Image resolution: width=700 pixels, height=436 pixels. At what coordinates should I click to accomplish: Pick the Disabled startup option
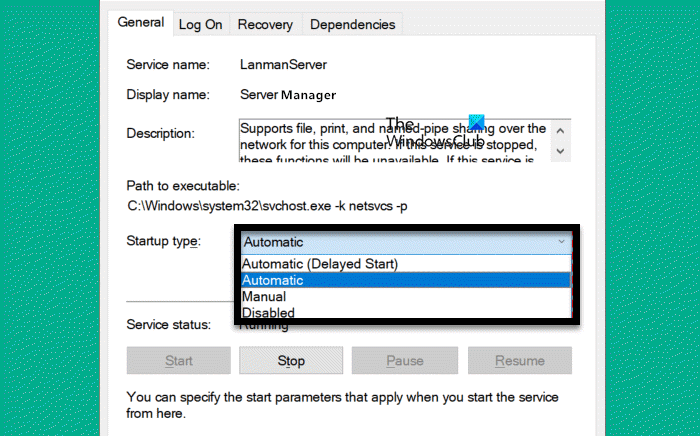[x=268, y=313]
